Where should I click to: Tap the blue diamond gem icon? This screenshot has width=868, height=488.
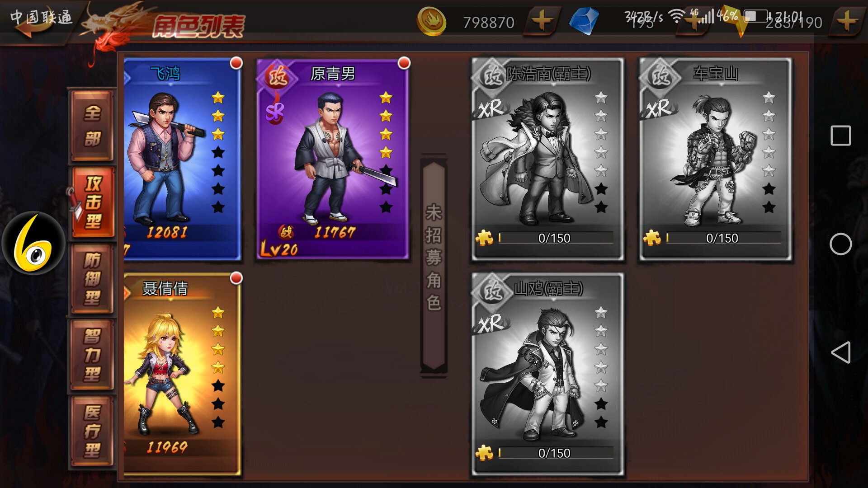click(584, 21)
